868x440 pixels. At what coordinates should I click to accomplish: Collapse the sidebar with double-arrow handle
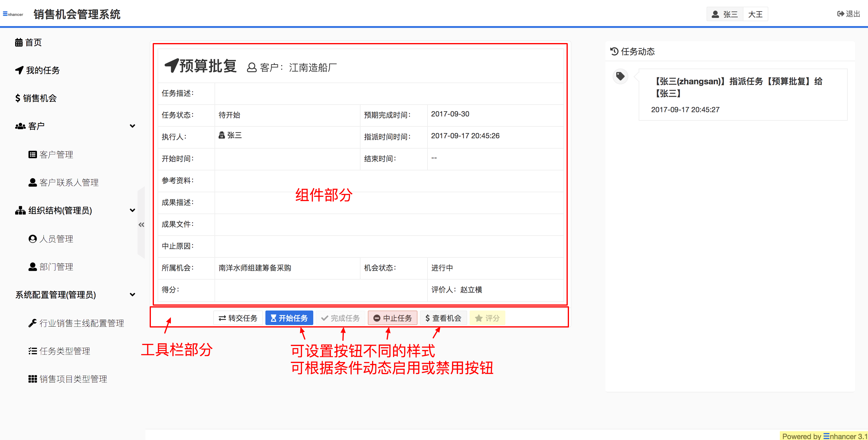click(x=141, y=225)
